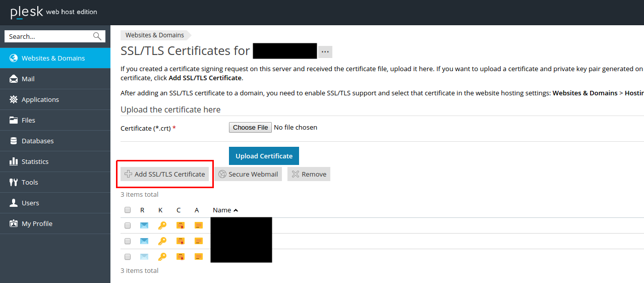Click the search magnifier icon in sidebar
Viewport: 644px width, 283px height.
point(97,36)
